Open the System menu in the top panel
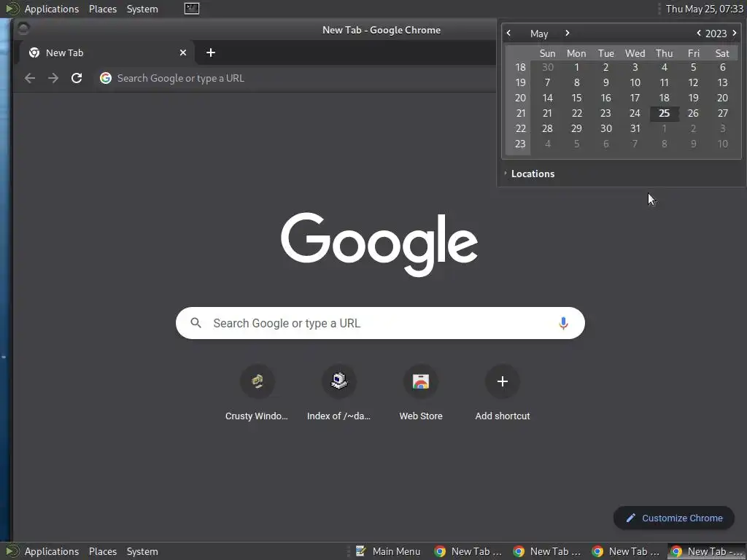This screenshot has height=560, width=747. point(142,9)
